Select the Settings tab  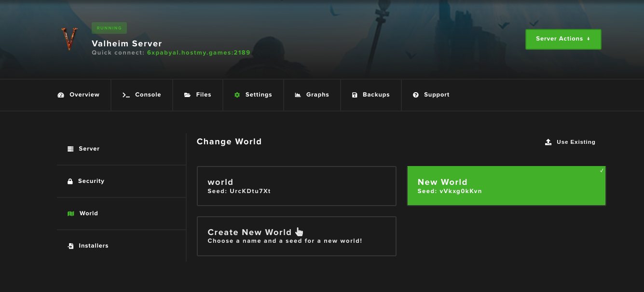pos(253,95)
